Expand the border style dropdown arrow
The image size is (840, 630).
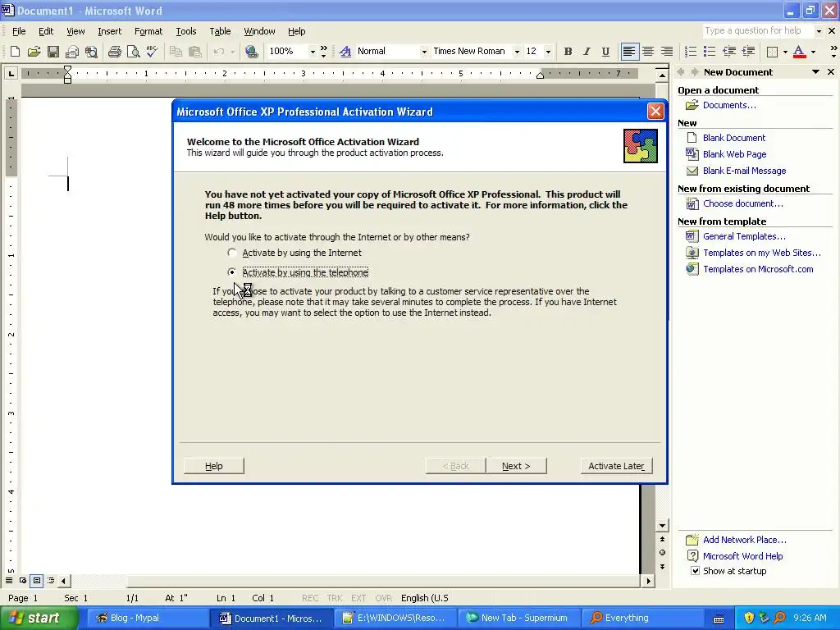(785, 52)
